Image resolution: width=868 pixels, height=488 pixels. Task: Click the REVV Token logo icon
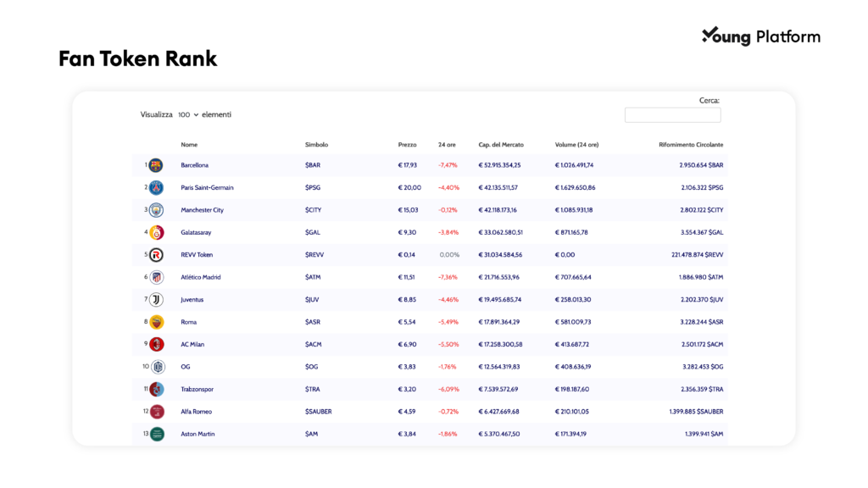pyautogui.click(x=156, y=255)
